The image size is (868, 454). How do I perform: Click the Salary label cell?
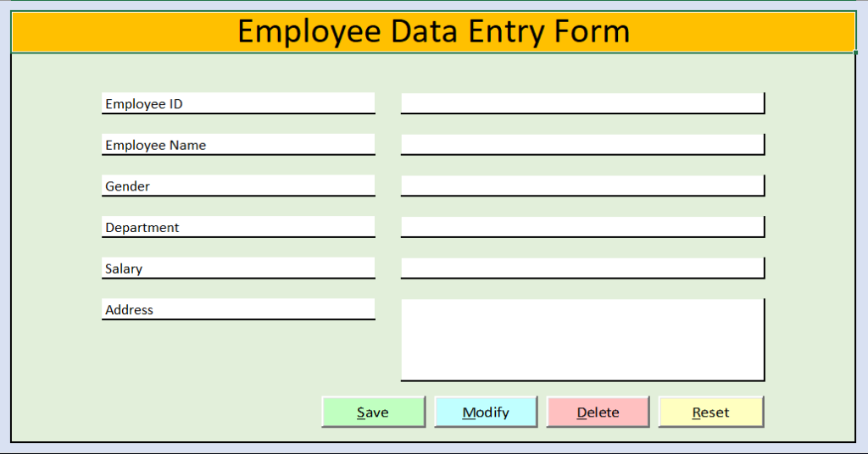(x=238, y=268)
